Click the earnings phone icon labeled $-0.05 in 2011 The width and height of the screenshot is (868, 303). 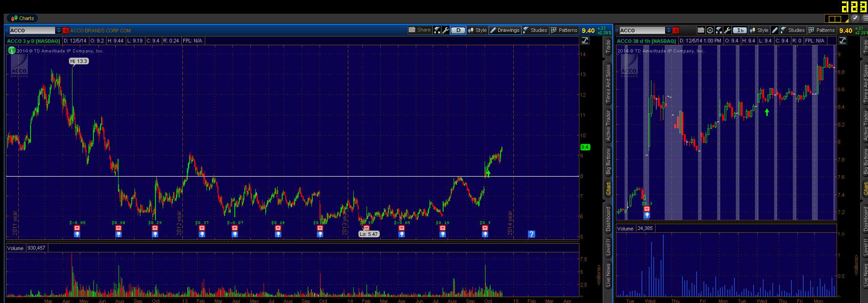tap(77, 228)
